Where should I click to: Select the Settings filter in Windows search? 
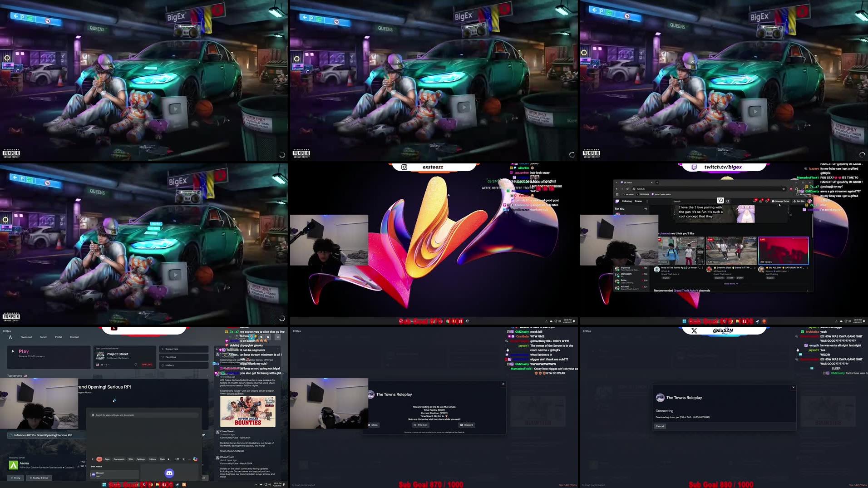[141, 459]
